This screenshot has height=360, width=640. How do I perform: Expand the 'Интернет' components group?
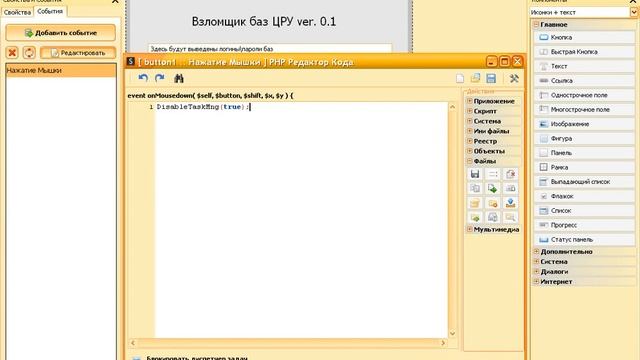pos(536,281)
